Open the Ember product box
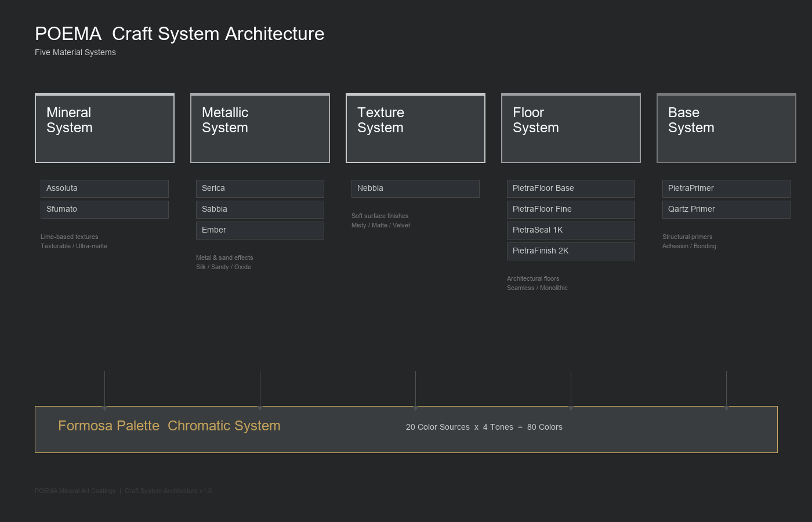This screenshot has height=522, width=812. [x=260, y=230]
